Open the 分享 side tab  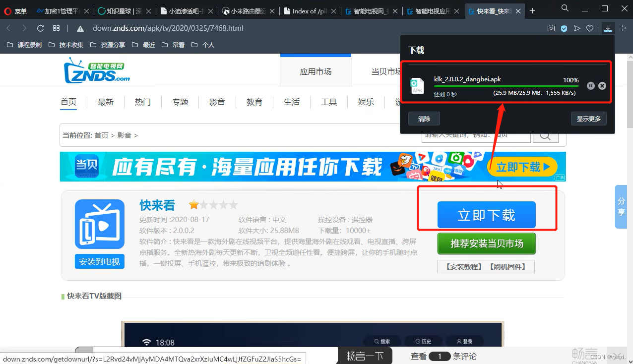click(x=621, y=207)
